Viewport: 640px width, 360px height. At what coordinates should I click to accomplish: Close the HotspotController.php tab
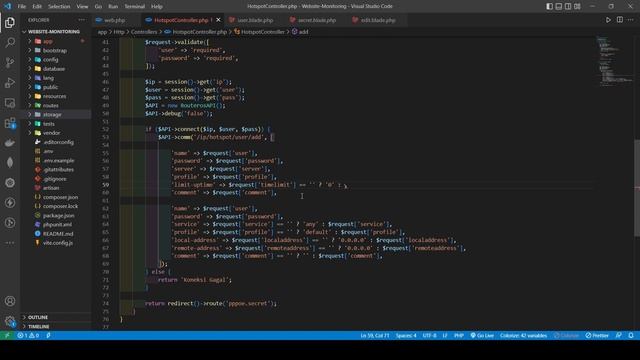pos(218,20)
